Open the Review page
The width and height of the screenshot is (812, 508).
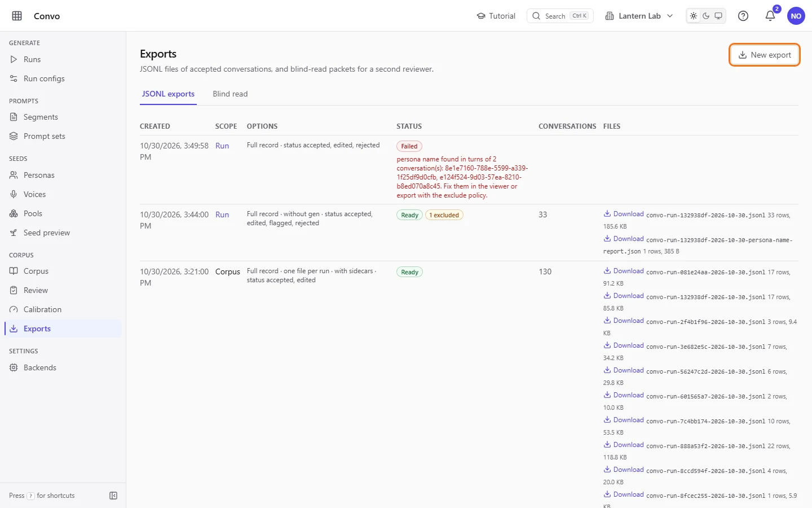[x=63, y=290]
